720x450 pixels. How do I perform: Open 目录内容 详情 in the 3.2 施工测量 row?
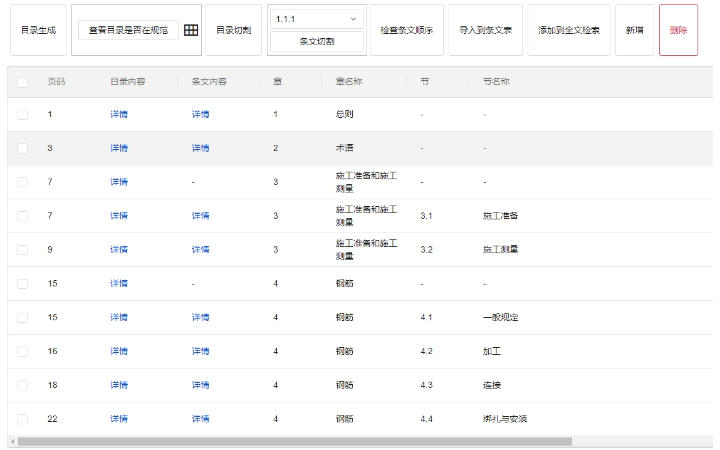(119, 250)
